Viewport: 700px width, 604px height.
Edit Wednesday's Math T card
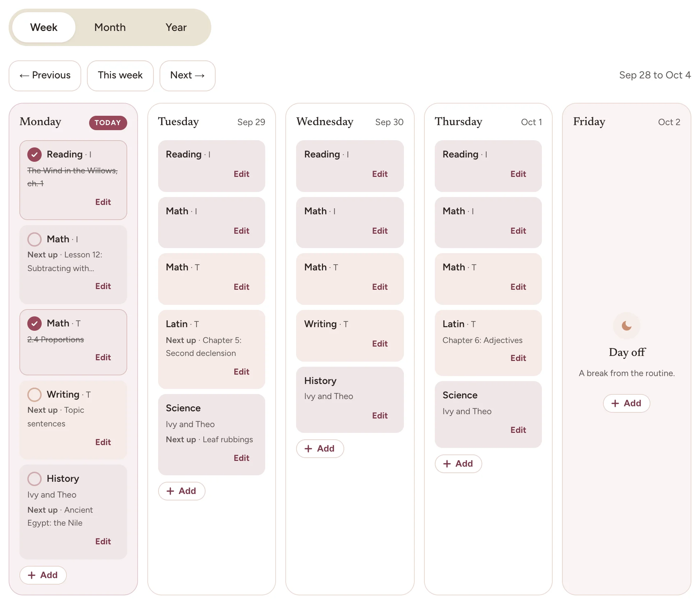380,287
